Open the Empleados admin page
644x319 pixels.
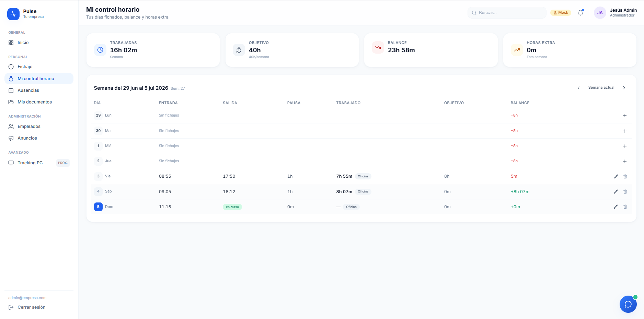pyautogui.click(x=39, y=126)
